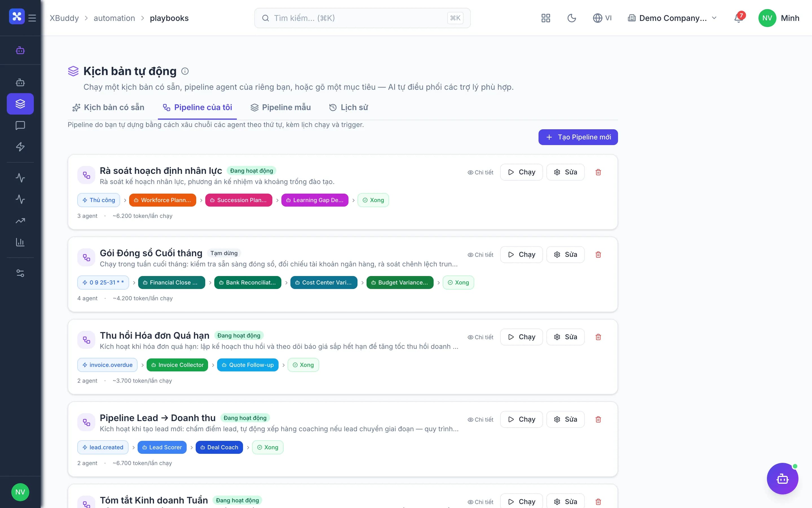The width and height of the screenshot is (812, 508).
Task: Open notifications bell with 7 badge
Action: coord(739,17)
